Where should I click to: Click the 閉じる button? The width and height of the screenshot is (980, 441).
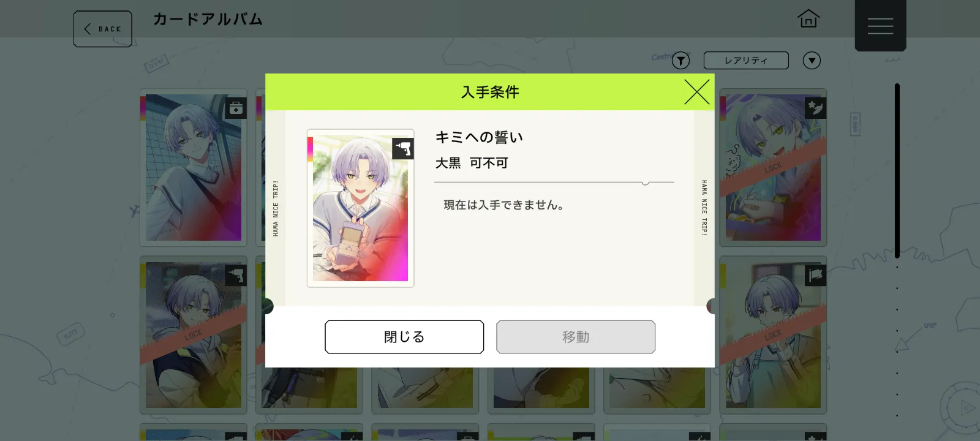pos(404,337)
